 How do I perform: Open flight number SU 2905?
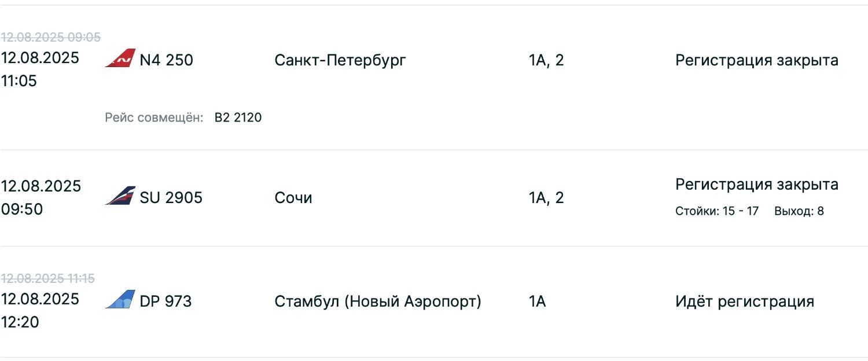point(171,198)
